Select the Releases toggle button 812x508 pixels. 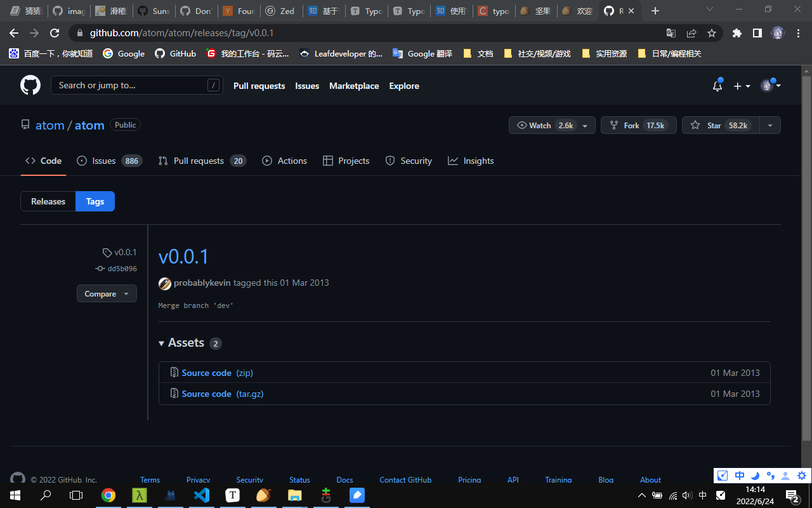[48, 201]
